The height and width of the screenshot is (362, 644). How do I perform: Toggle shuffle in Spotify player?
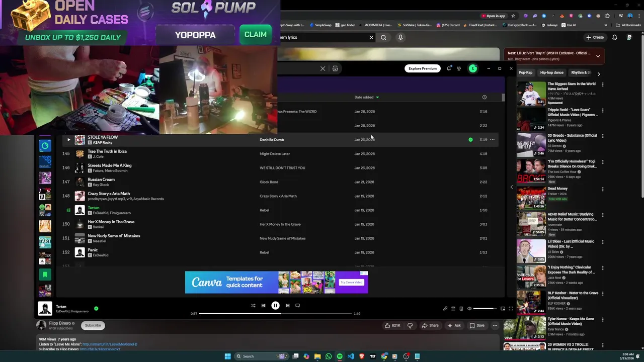click(x=253, y=305)
